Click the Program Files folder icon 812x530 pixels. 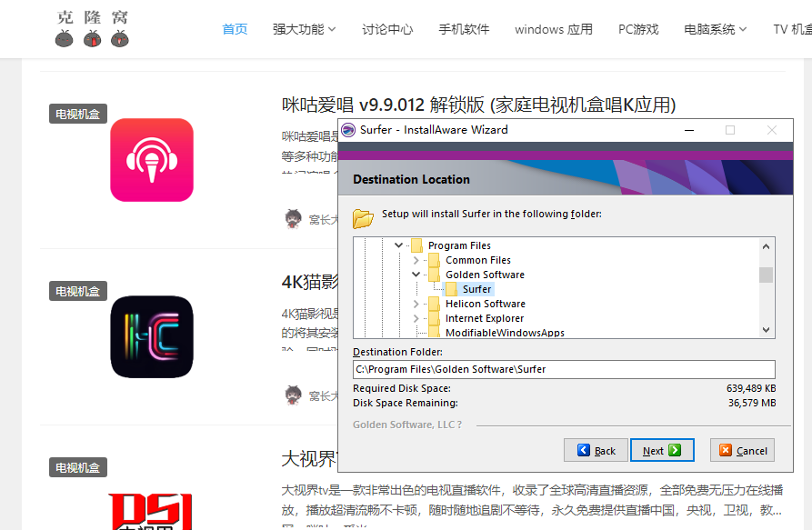coord(416,245)
